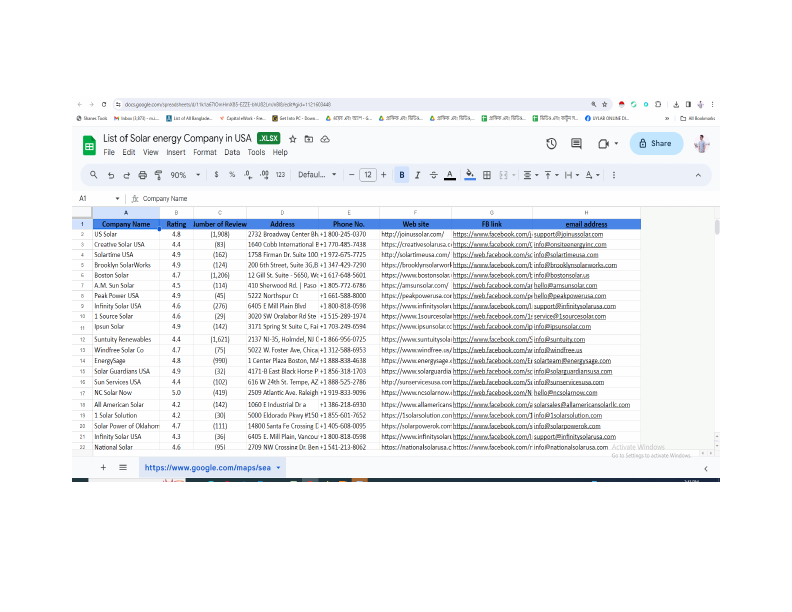Click the Undo arrow in toolbar
This screenshot has height=612, width=792.
[x=111, y=175]
